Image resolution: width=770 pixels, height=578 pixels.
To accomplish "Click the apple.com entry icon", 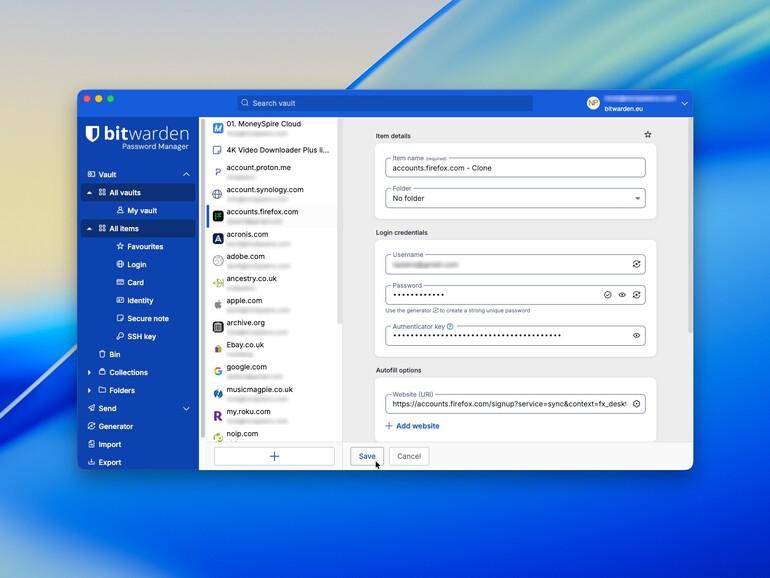I will click(x=218, y=305).
